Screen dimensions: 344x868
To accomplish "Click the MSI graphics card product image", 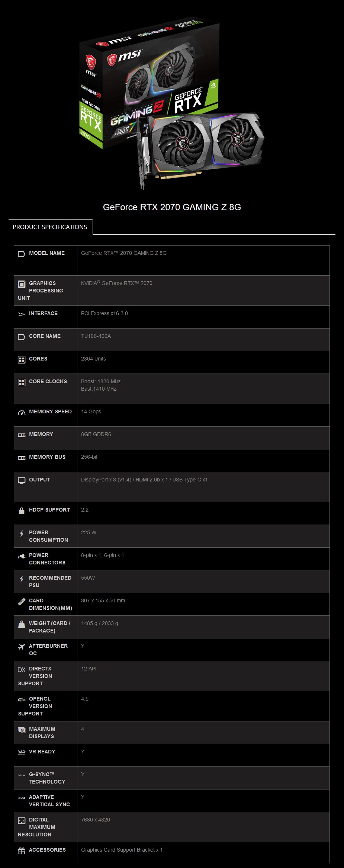I will [172, 104].
